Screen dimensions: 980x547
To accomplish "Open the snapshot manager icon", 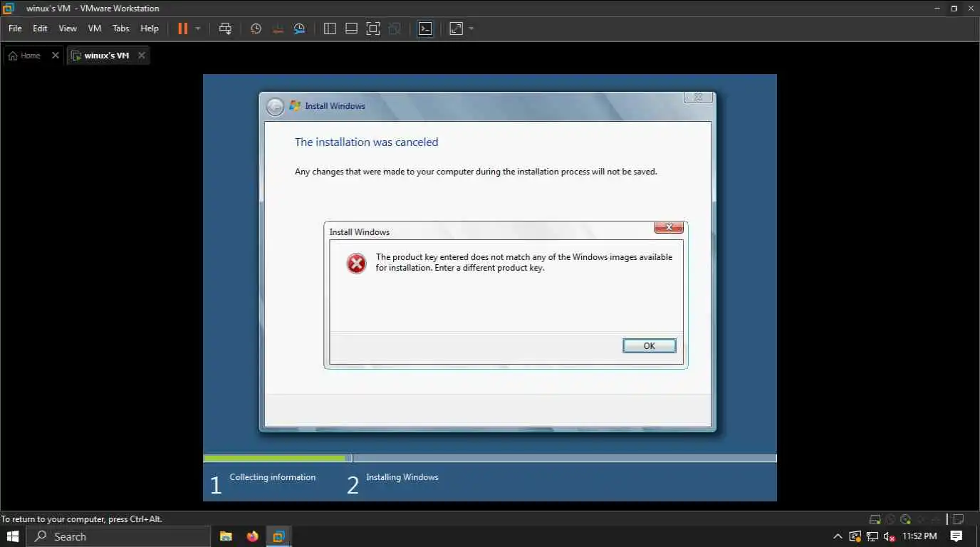I will tap(300, 28).
